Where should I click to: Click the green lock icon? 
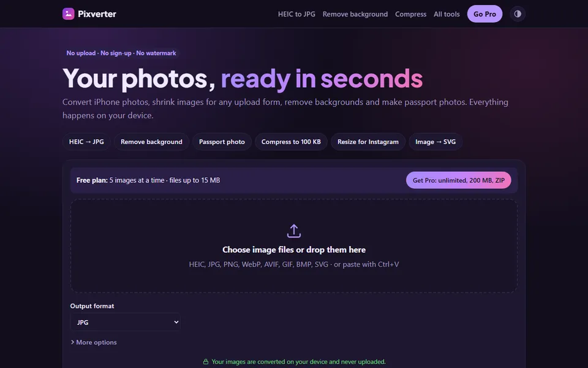pos(206,362)
